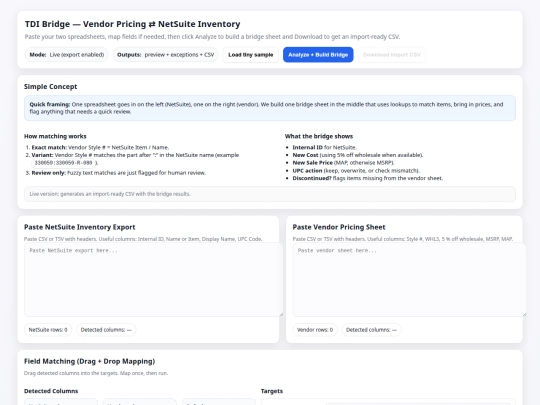Click the Live version note box
540x405 pixels.
point(270,194)
